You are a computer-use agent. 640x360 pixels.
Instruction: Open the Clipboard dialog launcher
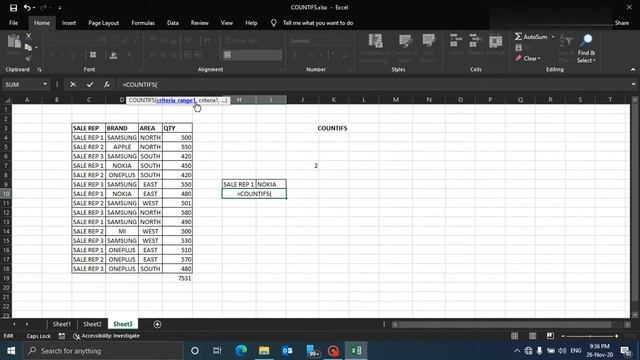click(40, 70)
